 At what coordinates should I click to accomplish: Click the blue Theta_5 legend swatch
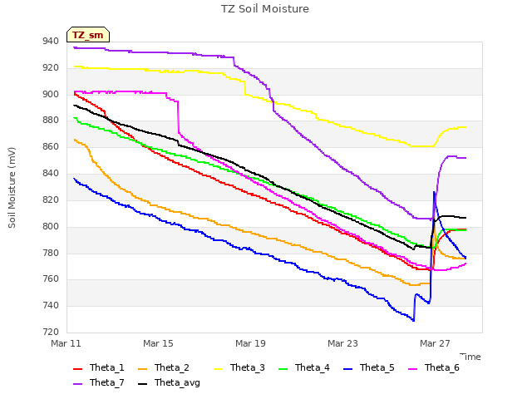[x=347, y=369]
